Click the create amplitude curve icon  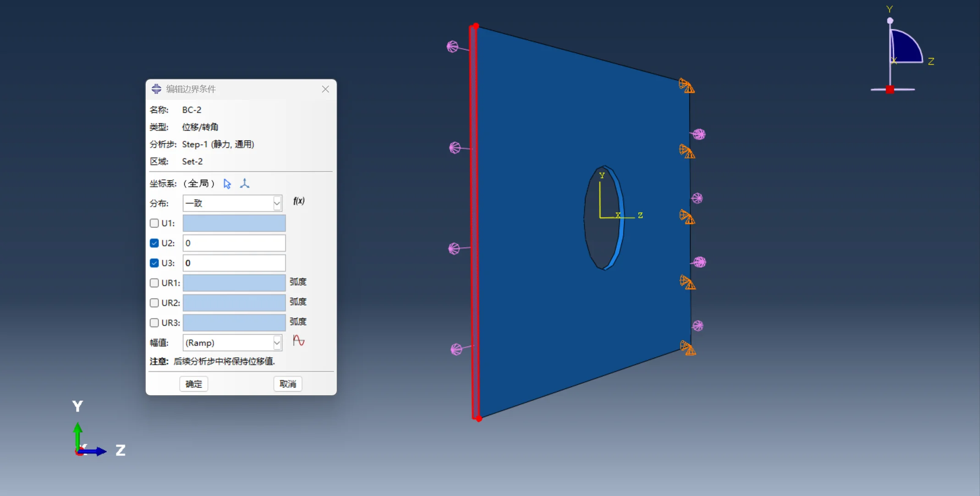click(299, 341)
